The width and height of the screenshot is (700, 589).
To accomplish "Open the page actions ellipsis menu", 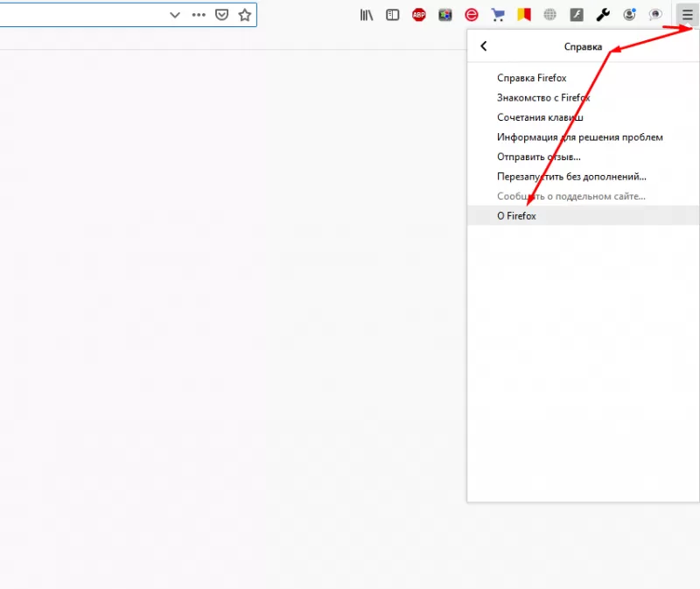I will [x=199, y=15].
